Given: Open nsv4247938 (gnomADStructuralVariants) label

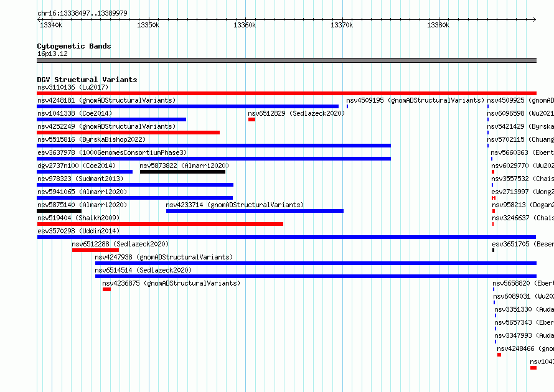Looking at the screenshot, I should pos(164,257).
